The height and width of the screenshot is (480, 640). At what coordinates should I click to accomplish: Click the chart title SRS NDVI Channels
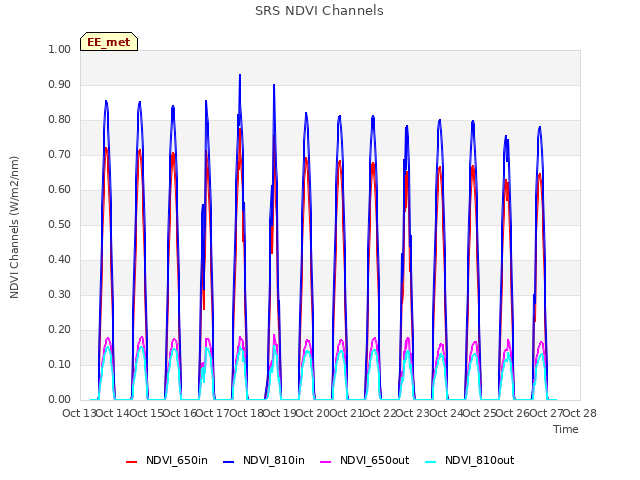319,11
